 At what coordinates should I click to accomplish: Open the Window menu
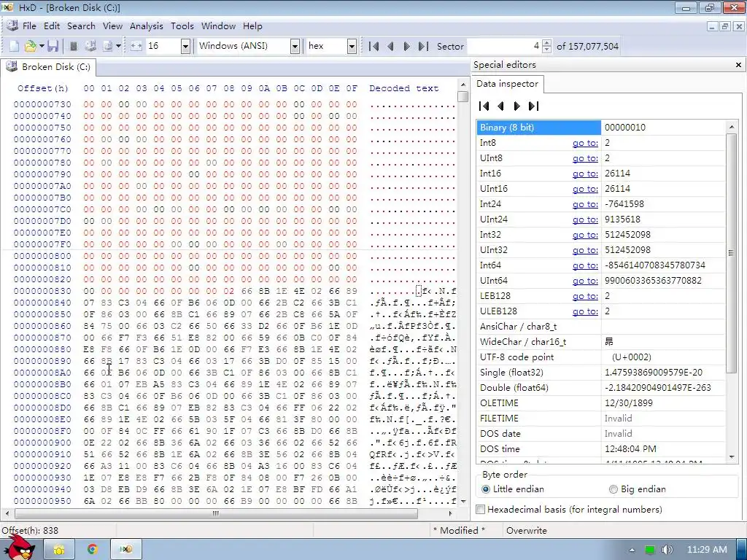pyautogui.click(x=218, y=26)
